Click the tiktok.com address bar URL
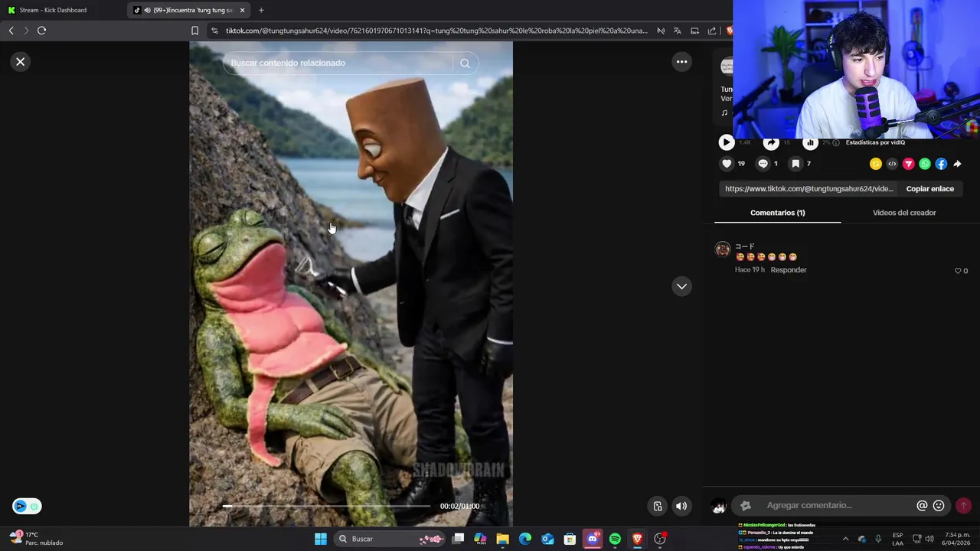980x551 pixels. point(436,31)
